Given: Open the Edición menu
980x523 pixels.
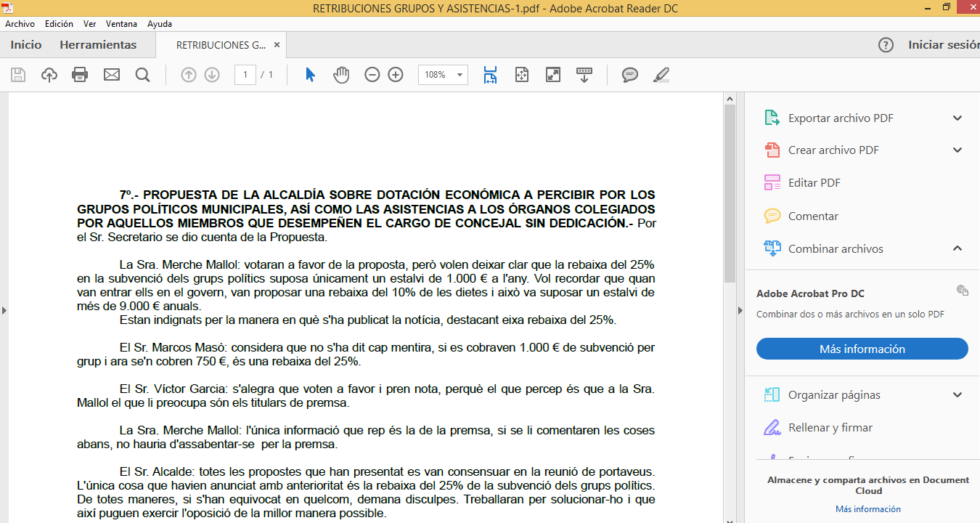Looking at the screenshot, I should 59,24.
